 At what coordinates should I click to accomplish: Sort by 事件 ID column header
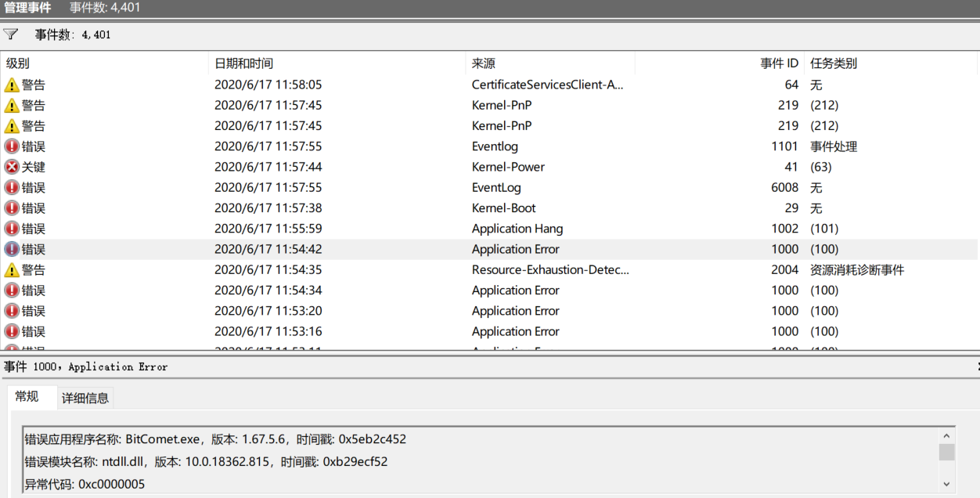(x=779, y=63)
